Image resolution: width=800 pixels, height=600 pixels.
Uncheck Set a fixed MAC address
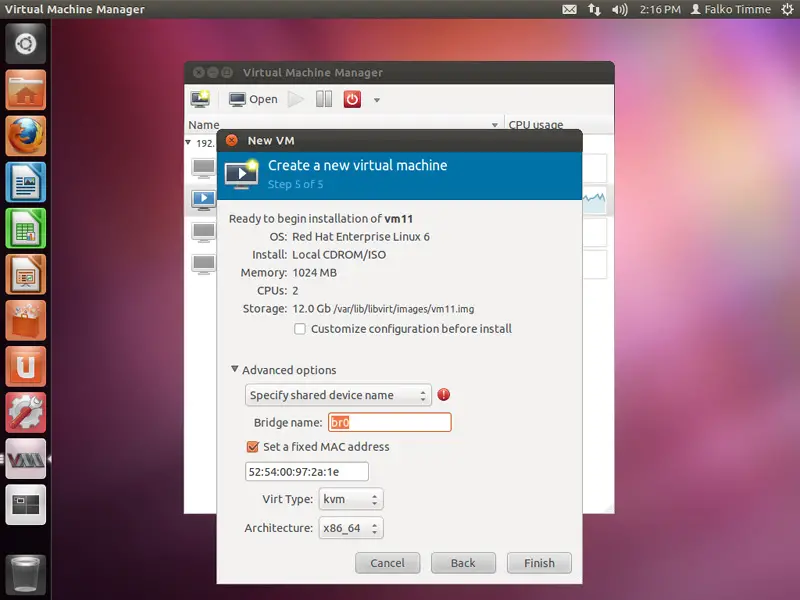click(x=253, y=447)
